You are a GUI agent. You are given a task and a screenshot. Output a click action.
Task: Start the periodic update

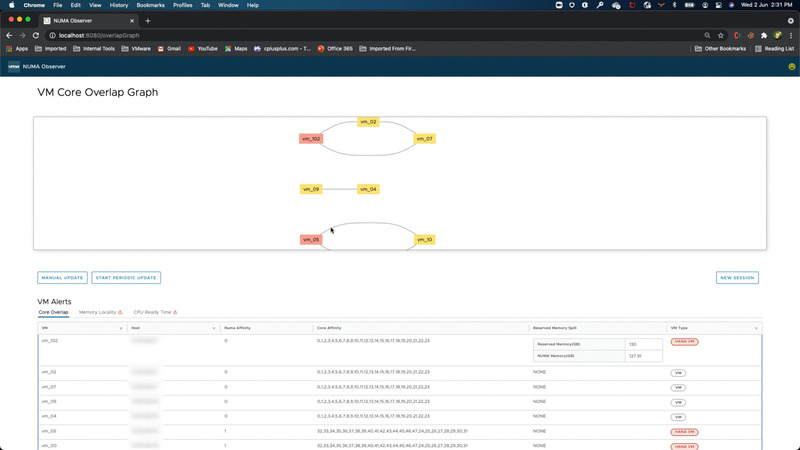point(126,278)
